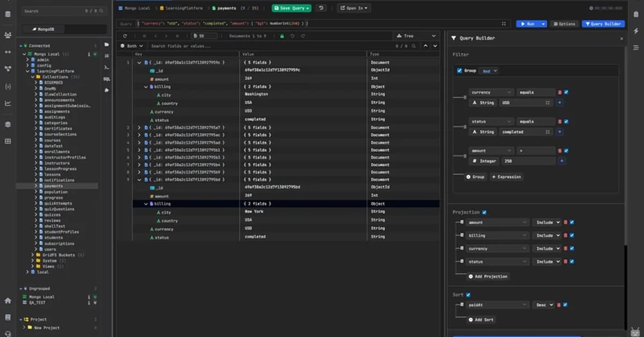
Task: Select the chart icon in the left activity bar
Action: point(8,103)
